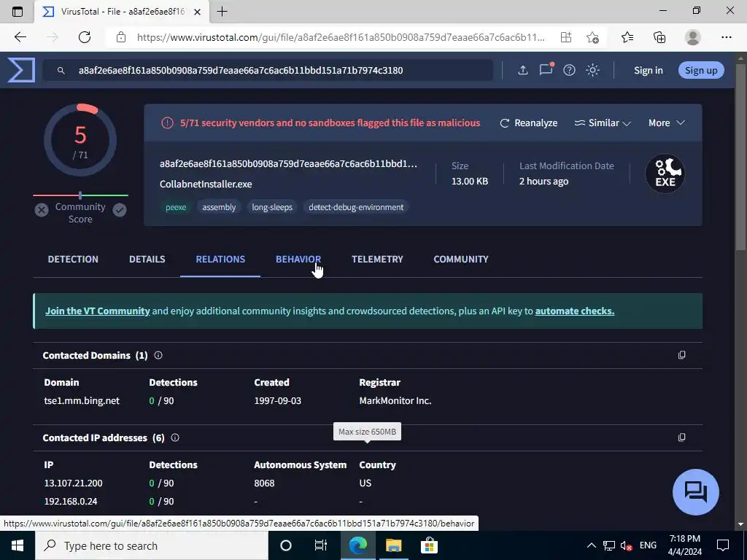The width and height of the screenshot is (747, 560).
Task: Click the Sign in link
Action: [648, 71]
